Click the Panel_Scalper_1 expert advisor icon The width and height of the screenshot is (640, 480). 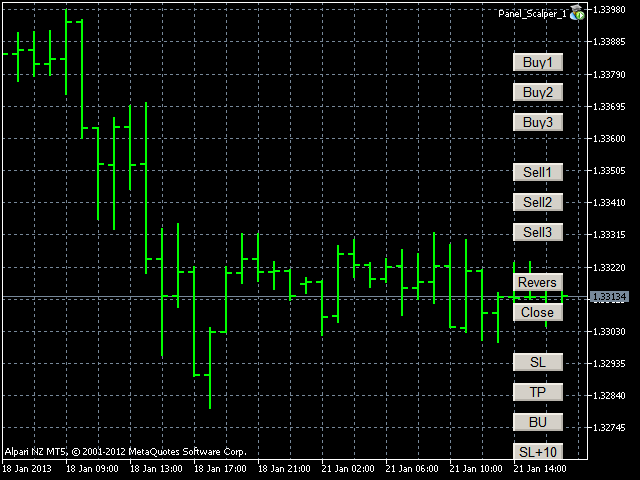(577, 13)
